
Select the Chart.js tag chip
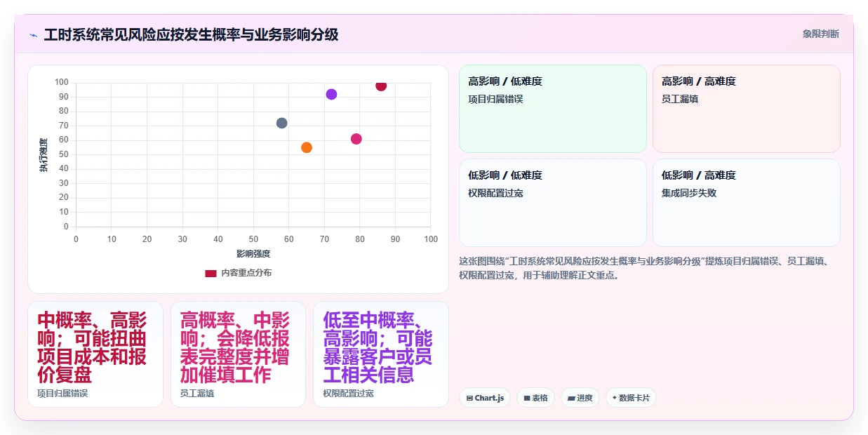click(485, 398)
